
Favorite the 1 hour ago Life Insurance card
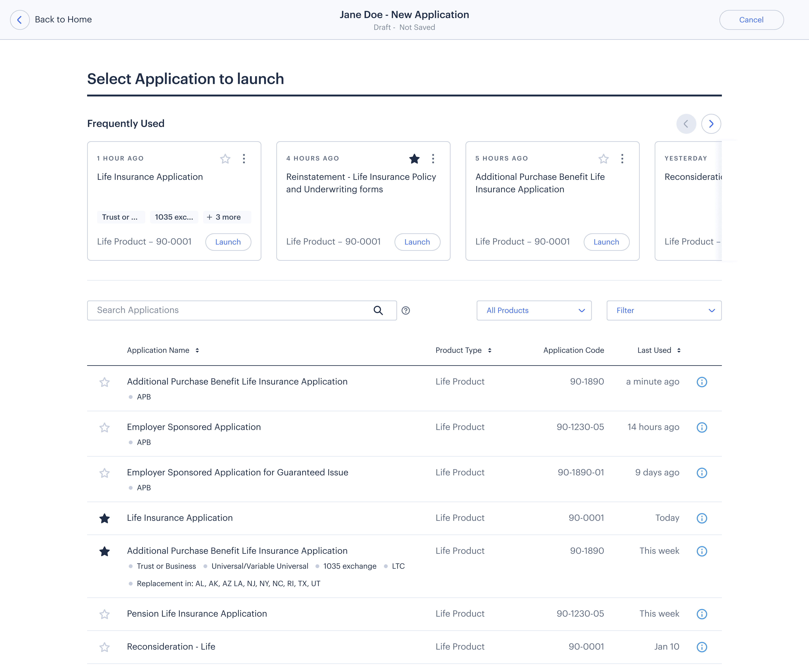pos(225,159)
